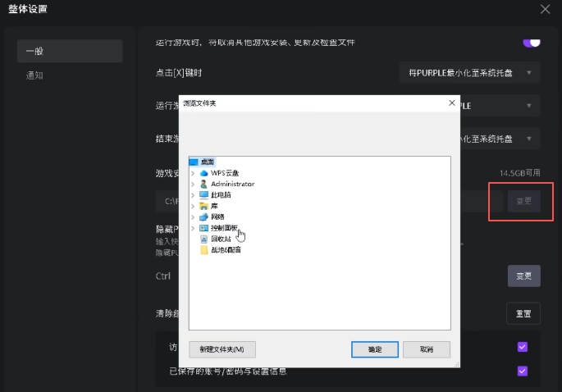The height and width of the screenshot is (392, 562).
Task: Click the 新建文件夹(M) button
Action: point(222,349)
